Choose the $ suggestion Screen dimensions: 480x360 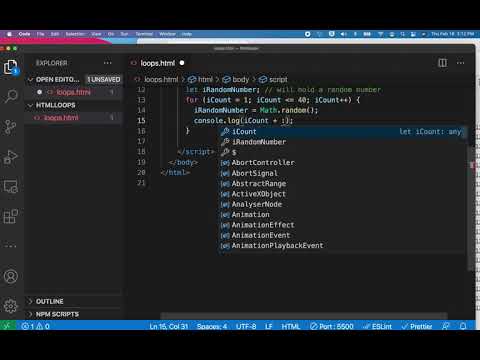pos(342,152)
